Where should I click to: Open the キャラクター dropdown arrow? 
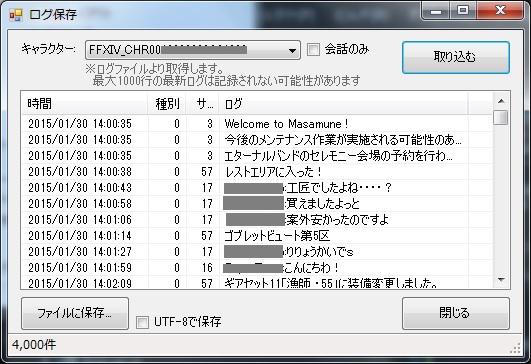[x=292, y=50]
